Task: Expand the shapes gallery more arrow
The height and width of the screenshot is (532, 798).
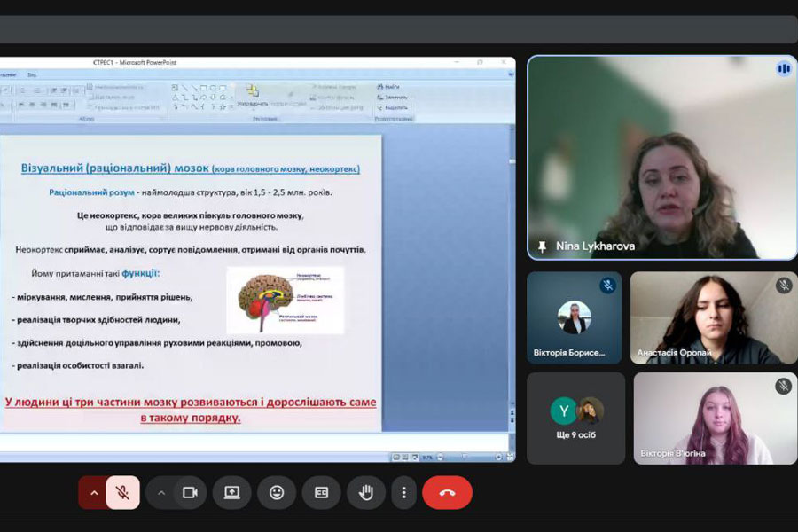Action: coord(231,107)
